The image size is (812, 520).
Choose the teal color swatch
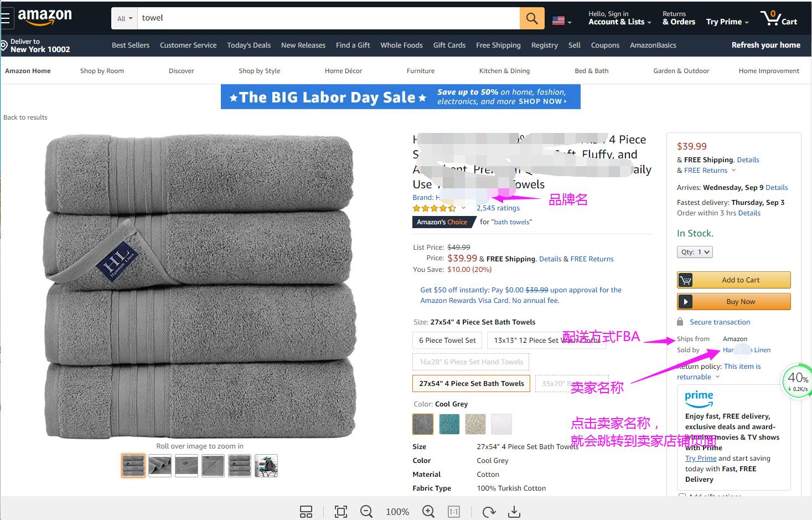point(449,424)
